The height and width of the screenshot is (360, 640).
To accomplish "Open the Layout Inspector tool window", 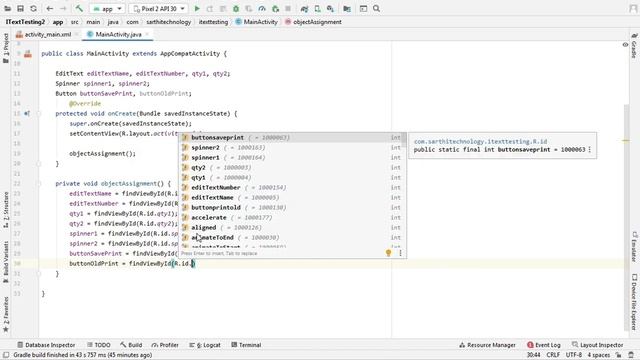I will point(598,345).
